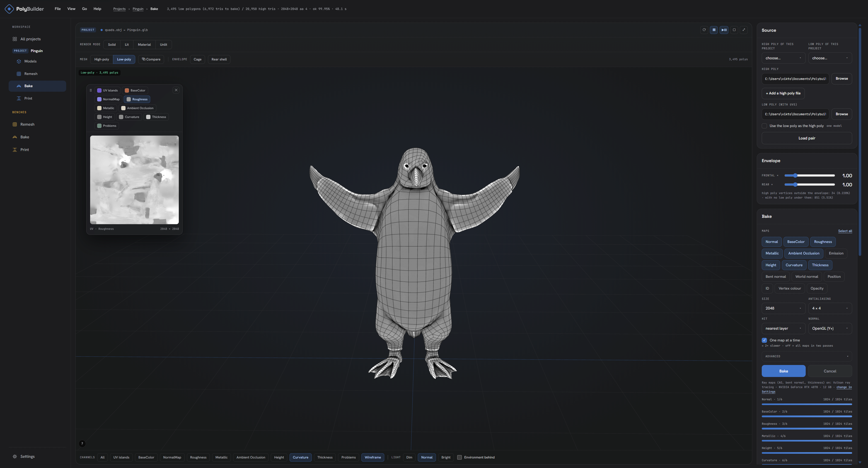Viewport: 868px width, 468px height.
Task: Click the blue Bake button
Action: click(783, 371)
